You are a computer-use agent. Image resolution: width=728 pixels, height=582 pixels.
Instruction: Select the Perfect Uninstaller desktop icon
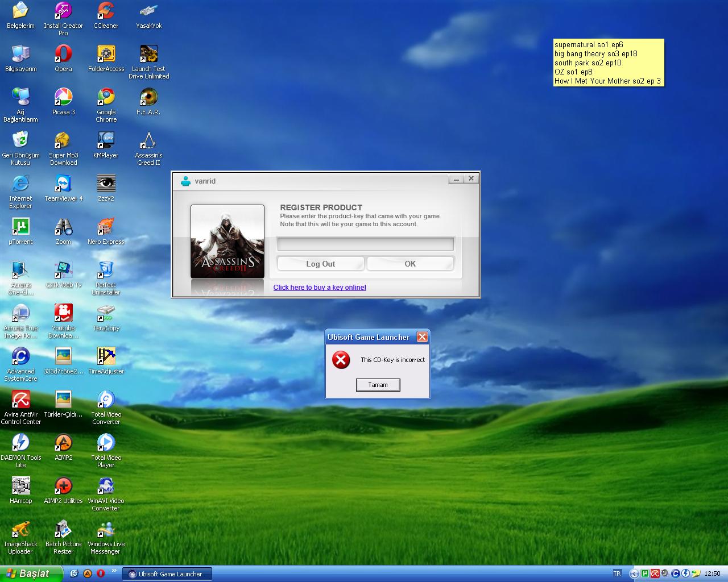pos(106,278)
